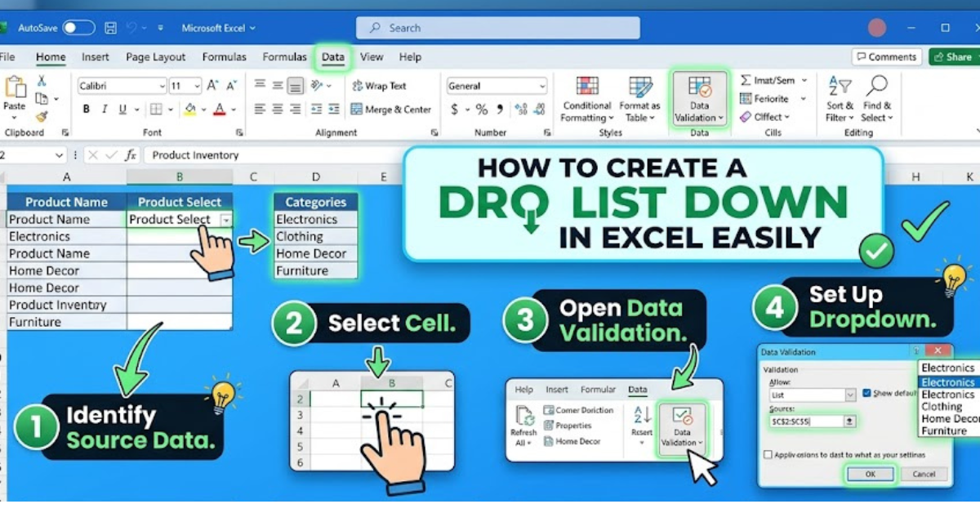Apply the dollar currency format

click(455, 109)
